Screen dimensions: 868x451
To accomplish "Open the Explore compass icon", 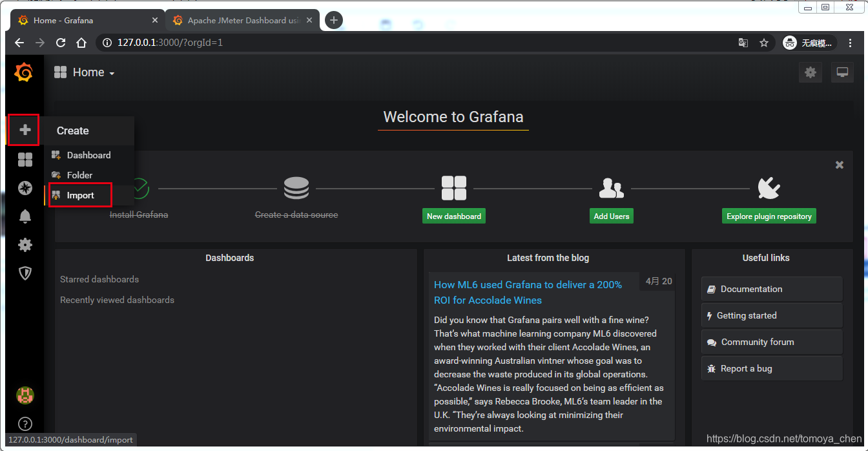I will [25, 188].
